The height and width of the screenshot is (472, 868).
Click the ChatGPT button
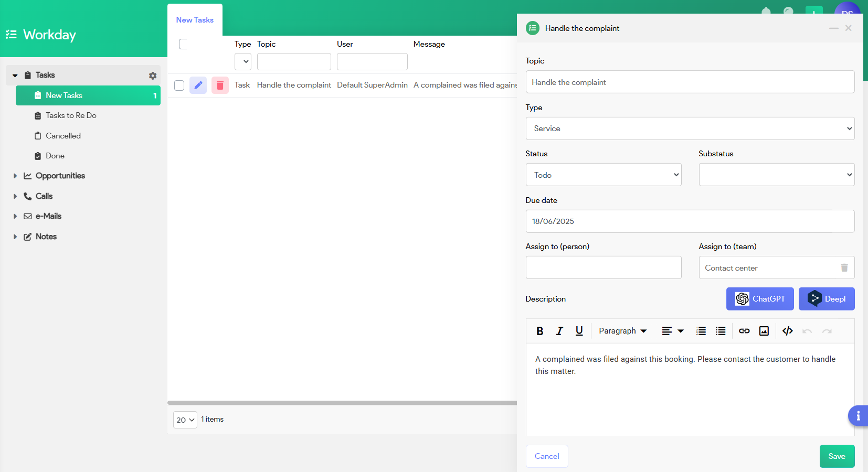click(759, 299)
